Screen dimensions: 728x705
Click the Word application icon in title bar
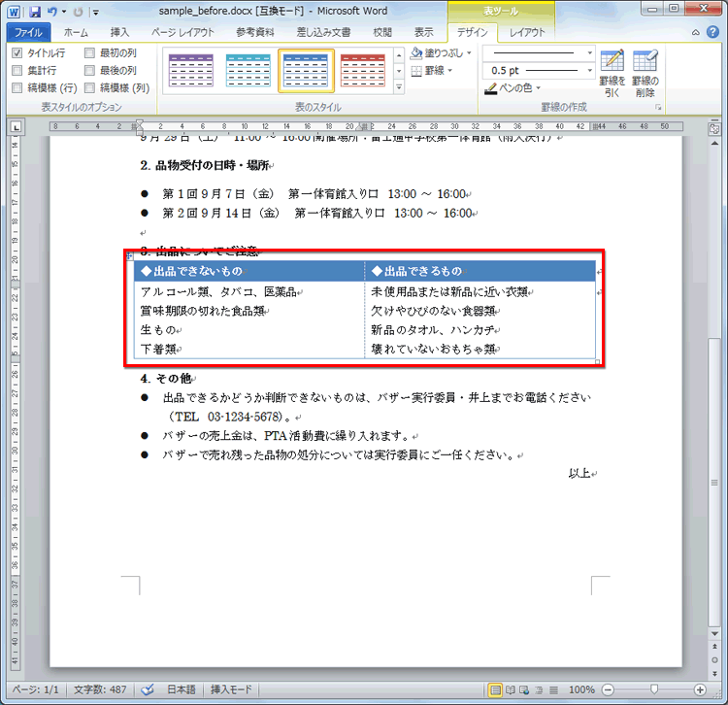(14, 12)
